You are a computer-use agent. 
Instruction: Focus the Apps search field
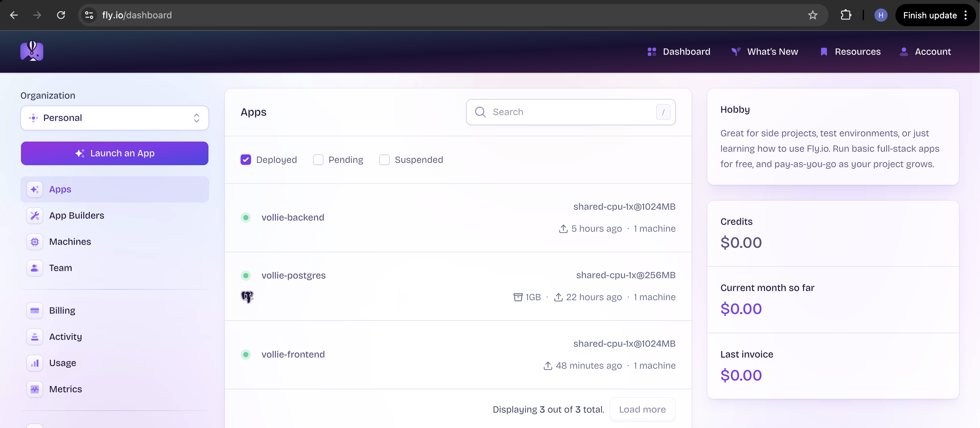click(571, 112)
